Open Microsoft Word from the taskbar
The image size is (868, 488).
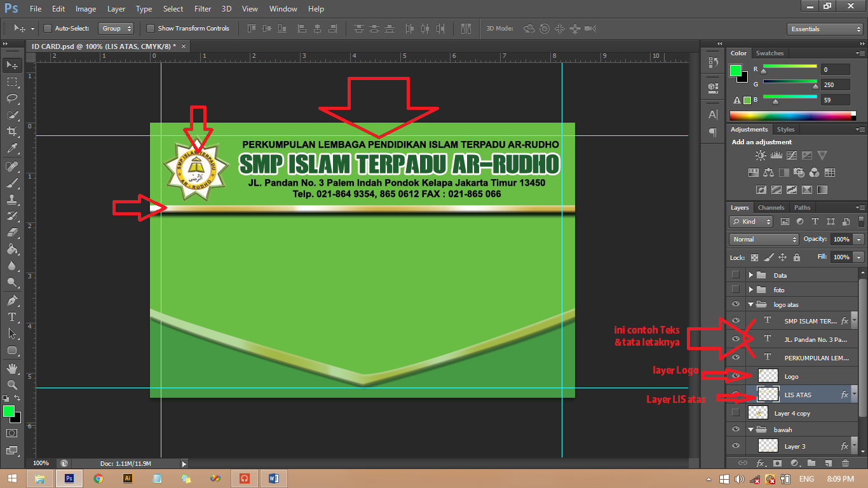[274, 478]
